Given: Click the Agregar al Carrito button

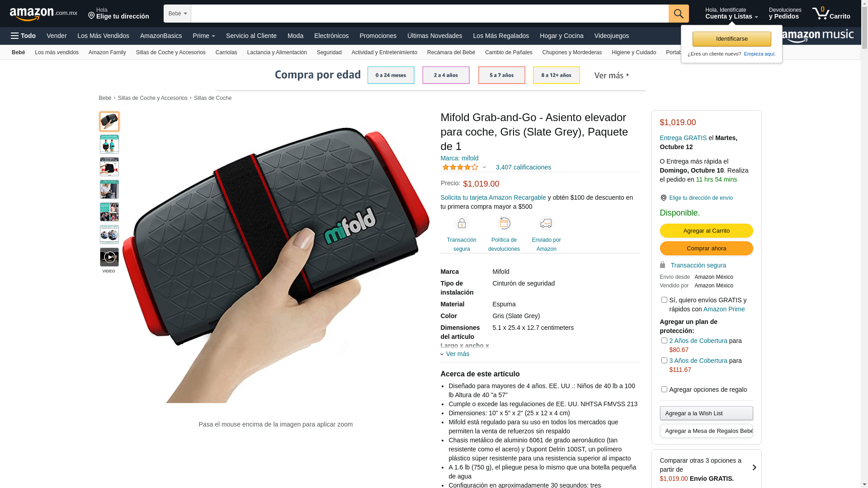Looking at the screenshot, I should tap(706, 231).
